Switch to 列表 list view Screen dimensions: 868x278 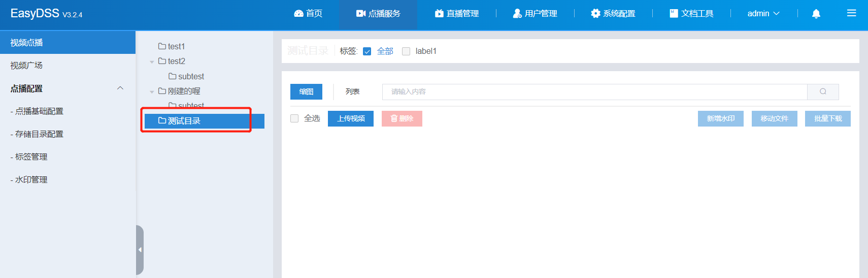click(x=352, y=91)
